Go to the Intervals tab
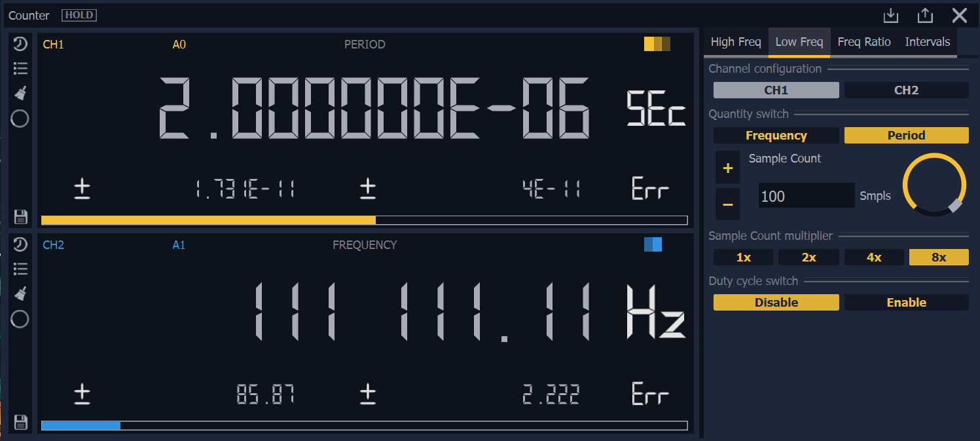This screenshot has width=980, height=441. click(x=927, y=42)
